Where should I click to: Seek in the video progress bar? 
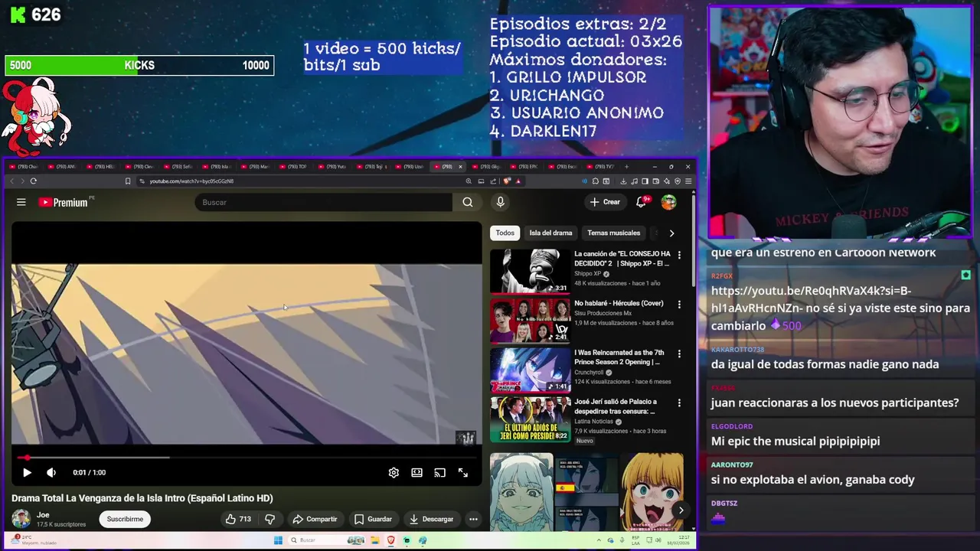(x=247, y=458)
